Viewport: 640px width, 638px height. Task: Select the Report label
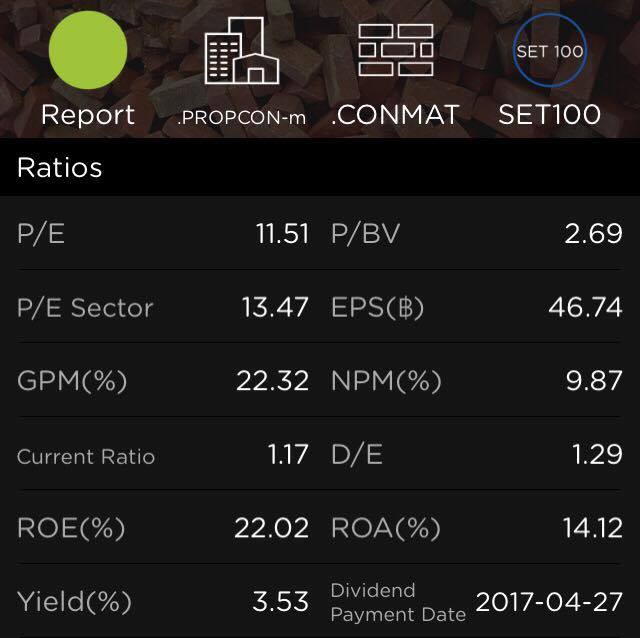(88, 114)
